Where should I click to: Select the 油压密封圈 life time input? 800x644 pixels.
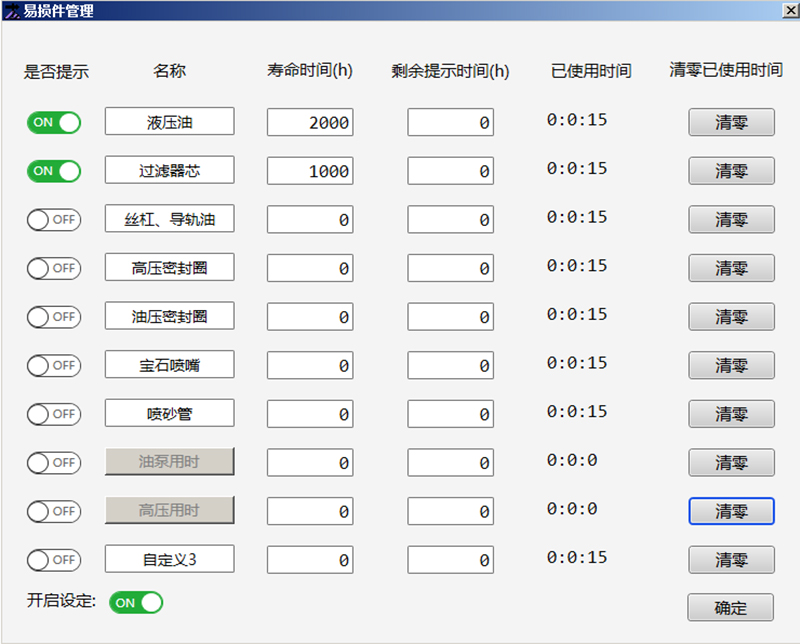(x=310, y=316)
